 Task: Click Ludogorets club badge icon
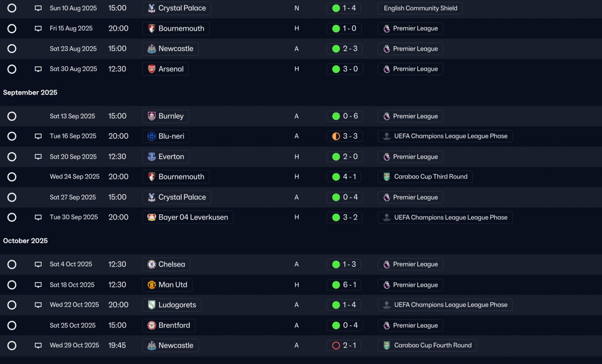(151, 305)
